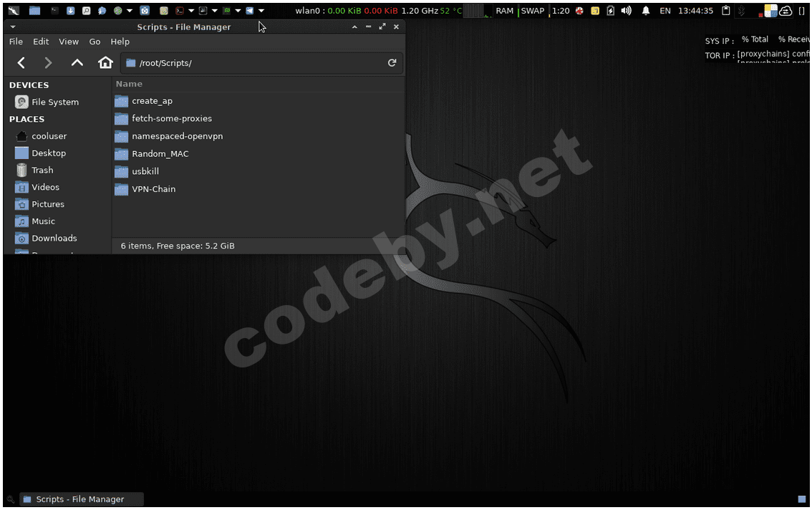Select the create_ap folder
Screen dimensions: 812x510
point(143,101)
